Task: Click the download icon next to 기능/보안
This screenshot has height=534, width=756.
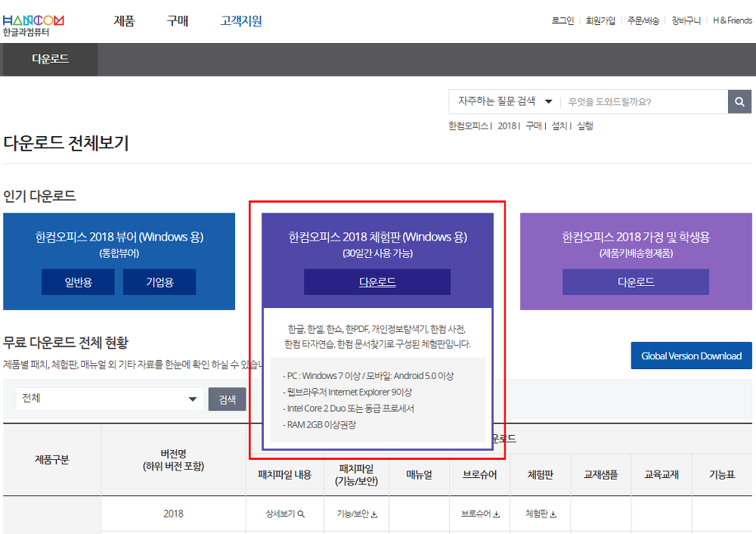Action: pyautogui.click(x=374, y=514)
